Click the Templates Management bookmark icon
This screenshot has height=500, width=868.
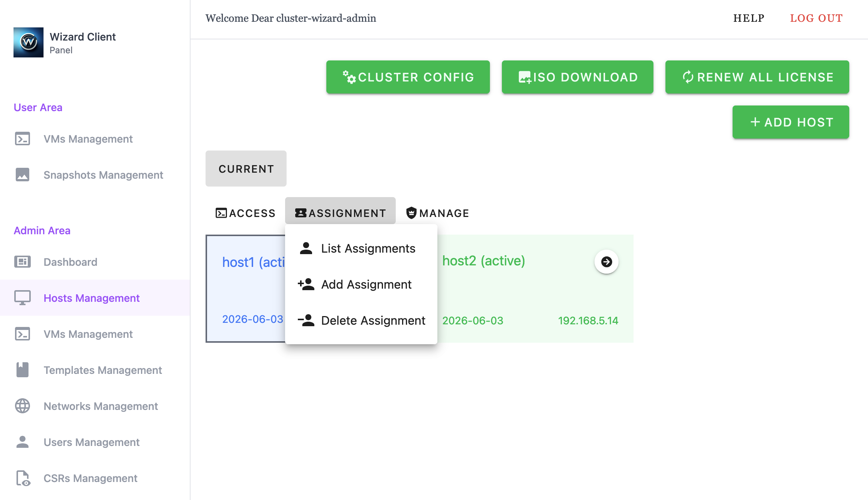[23, 370]
